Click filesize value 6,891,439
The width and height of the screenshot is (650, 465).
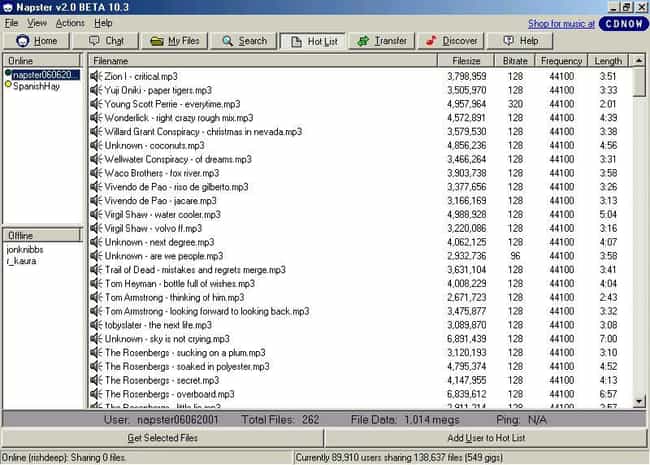pos(466,339)
